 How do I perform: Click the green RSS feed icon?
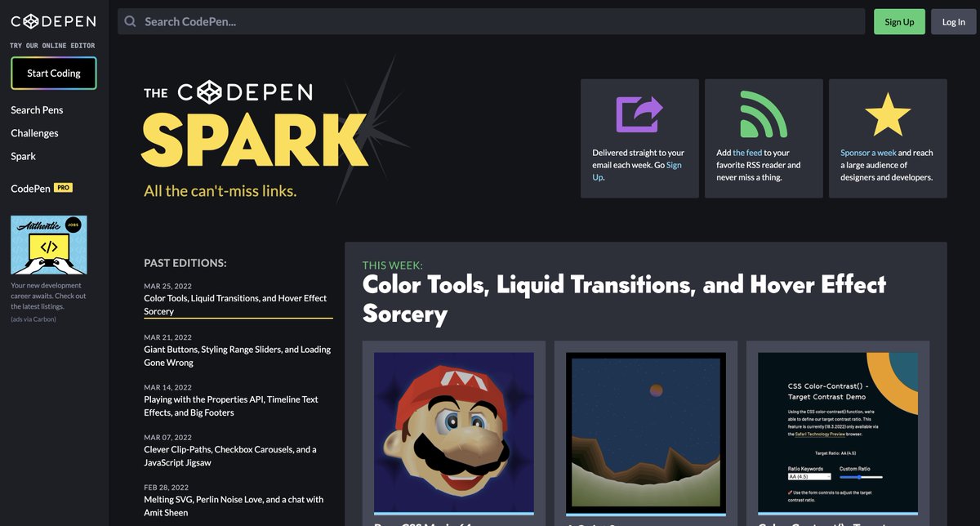click(763, 113)
